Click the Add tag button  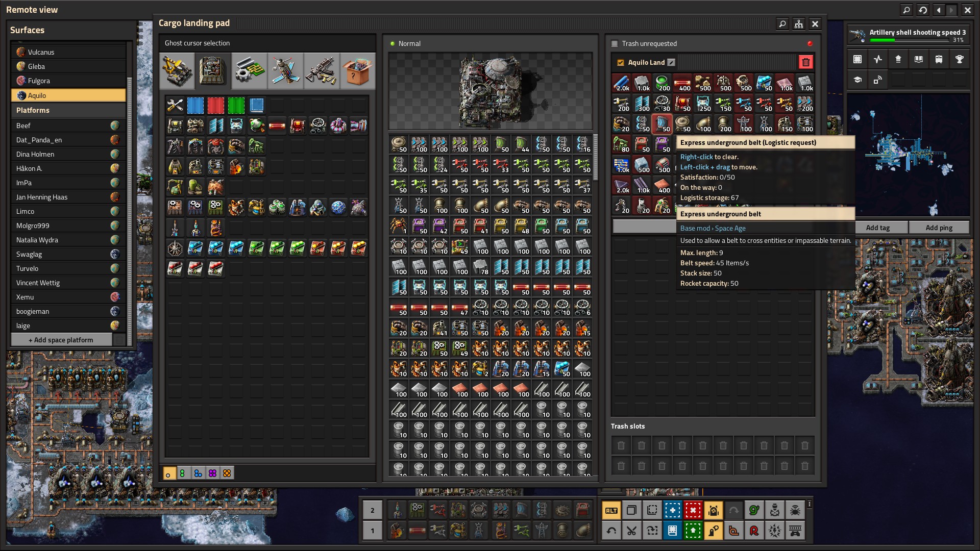[878, 228]
